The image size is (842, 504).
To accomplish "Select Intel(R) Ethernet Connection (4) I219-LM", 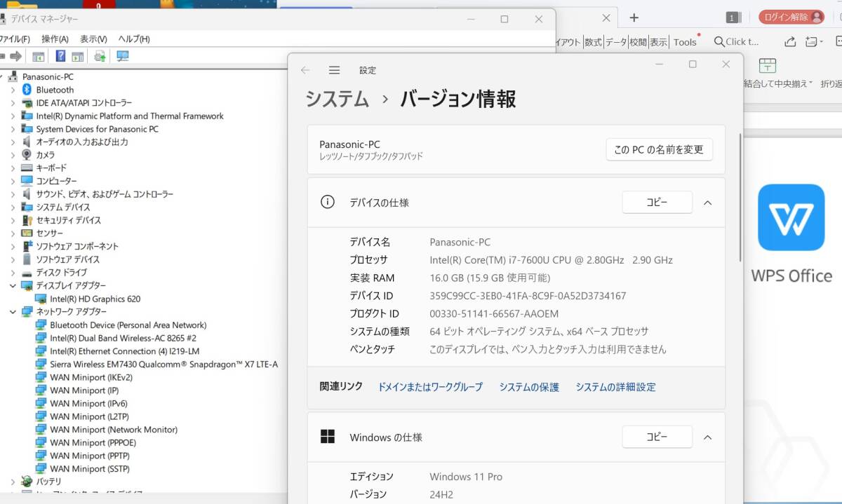I will (x=124, y=351).
